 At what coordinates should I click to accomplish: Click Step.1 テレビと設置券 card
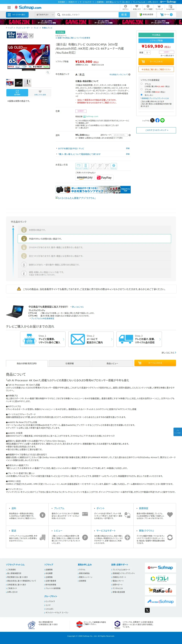coord(43,339)
